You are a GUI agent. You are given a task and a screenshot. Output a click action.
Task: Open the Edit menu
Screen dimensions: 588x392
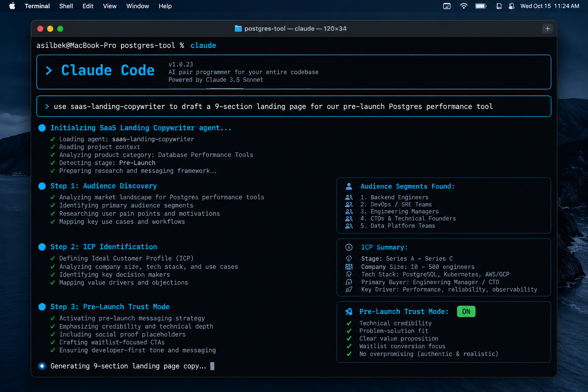click(x=88, y=6)
